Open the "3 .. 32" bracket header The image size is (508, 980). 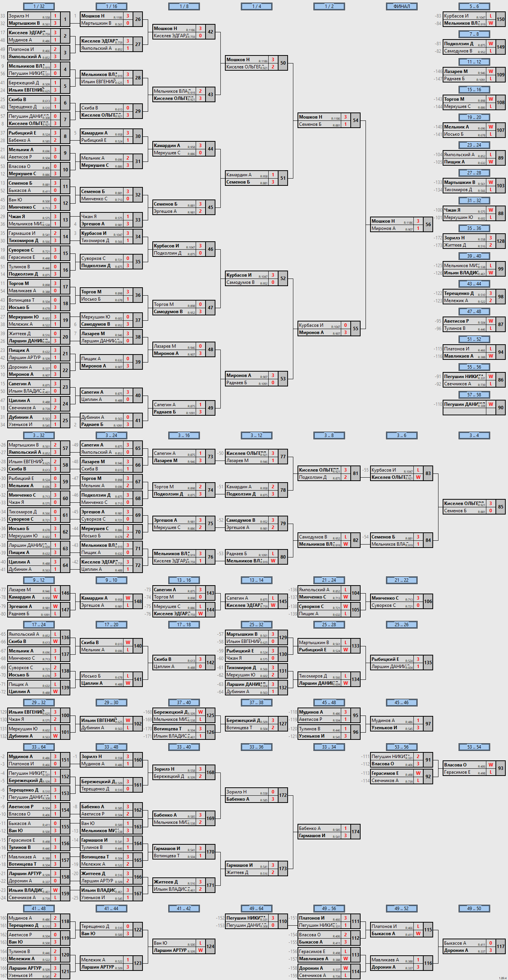[x=39, y=435]
